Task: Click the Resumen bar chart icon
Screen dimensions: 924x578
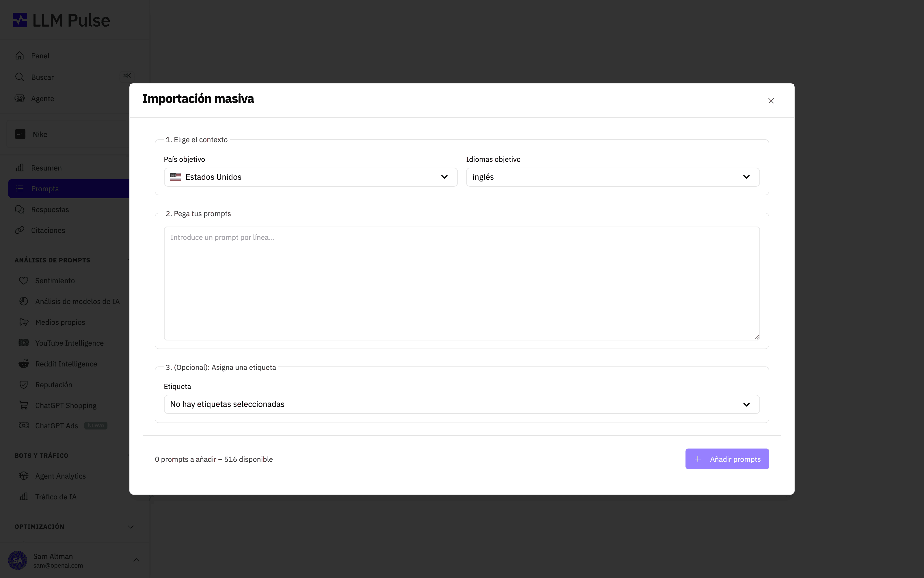Action: [x=19, y=168]
